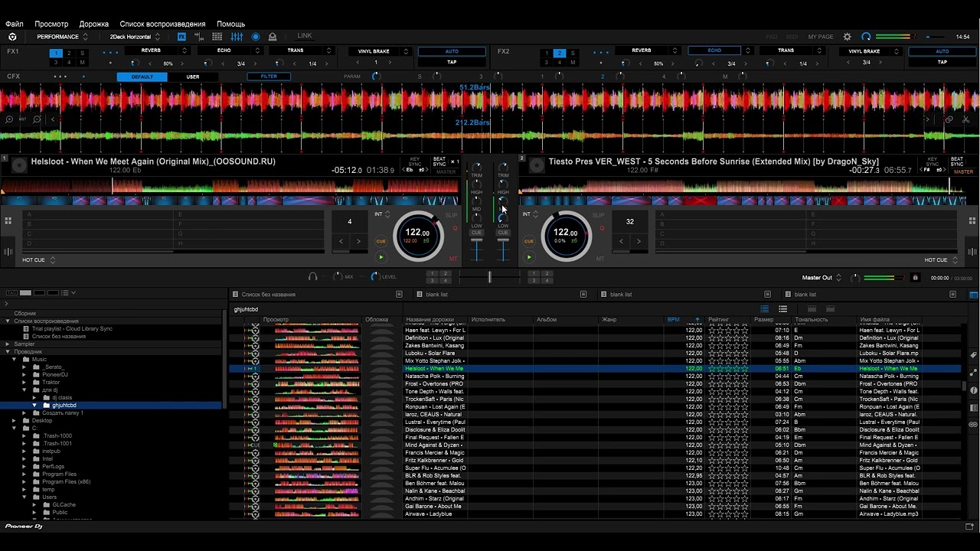Sort by BPM column header
The image size is (980, 551).
[684, 319]
